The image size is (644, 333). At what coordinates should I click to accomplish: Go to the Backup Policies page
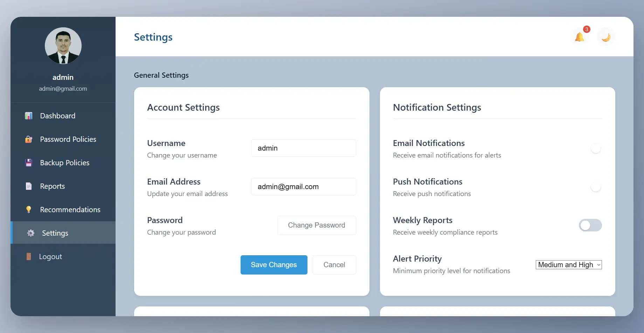(64, 163)
